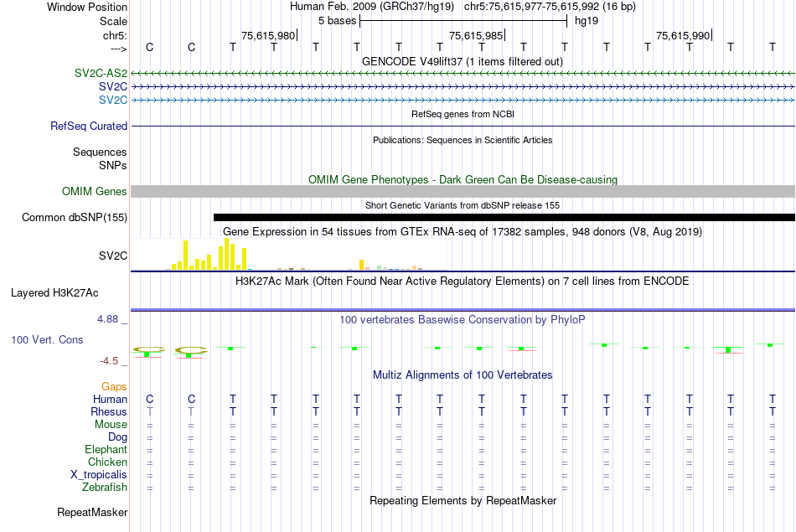
Task: Open Short Genetic Variants from dbSNP title
Action: tap(463, 205)
